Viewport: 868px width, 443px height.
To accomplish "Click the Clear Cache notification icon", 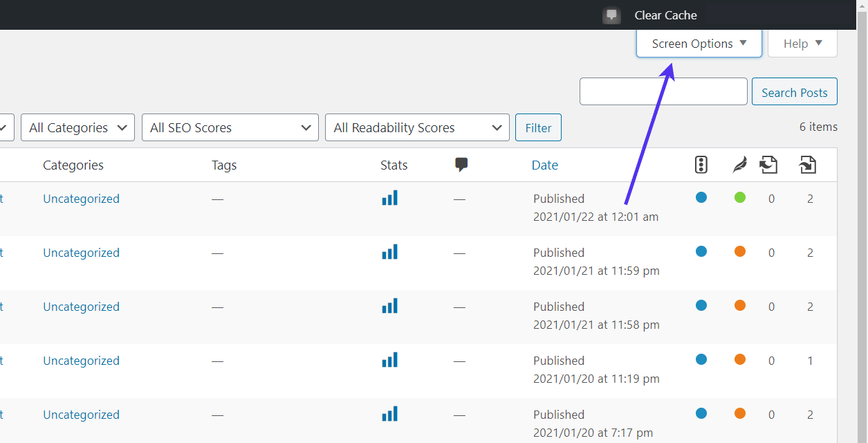I will pos(611,15).
